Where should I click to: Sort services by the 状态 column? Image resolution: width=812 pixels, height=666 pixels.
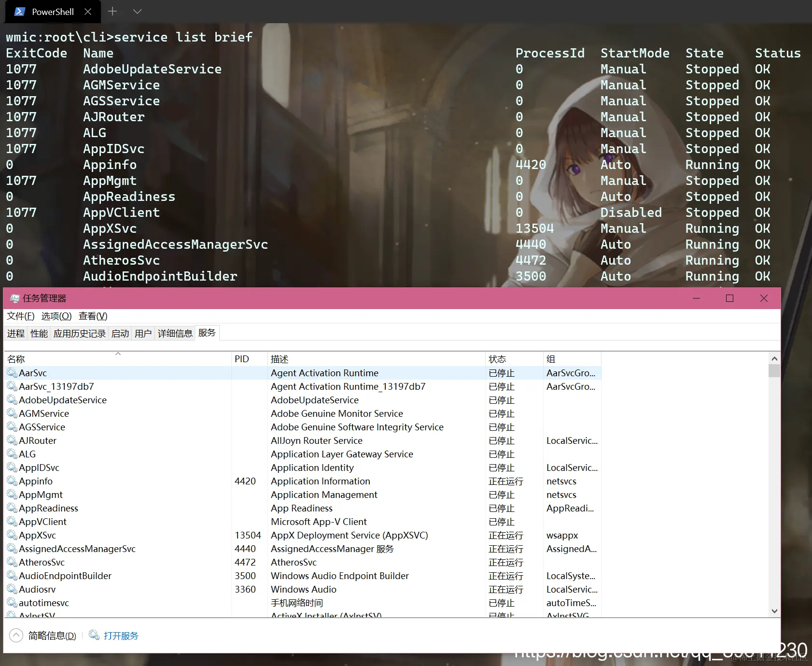tap(514, 359)
